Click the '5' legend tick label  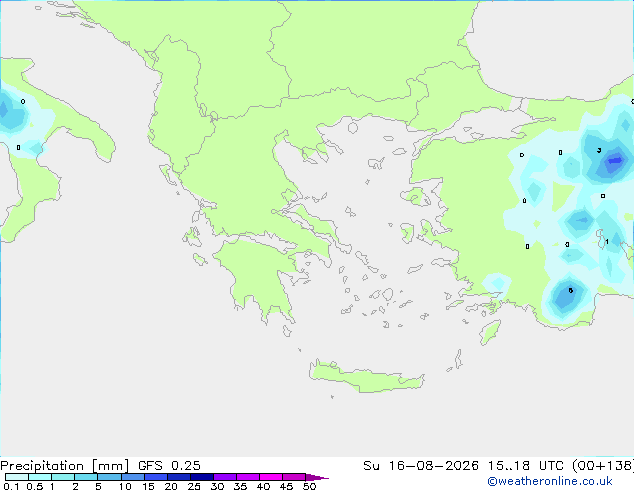pyautogui.click(x=98, y=486)
